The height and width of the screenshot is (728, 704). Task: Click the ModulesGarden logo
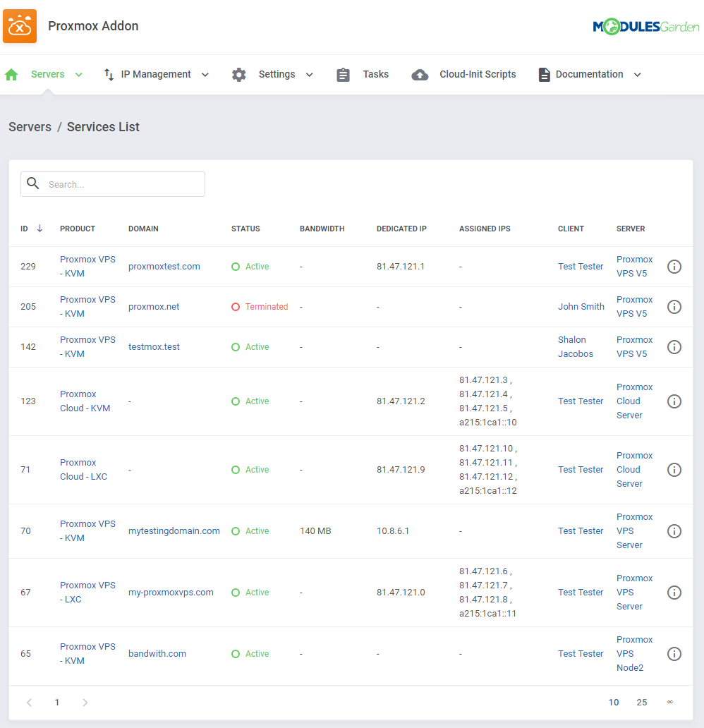tap(646, 27)
